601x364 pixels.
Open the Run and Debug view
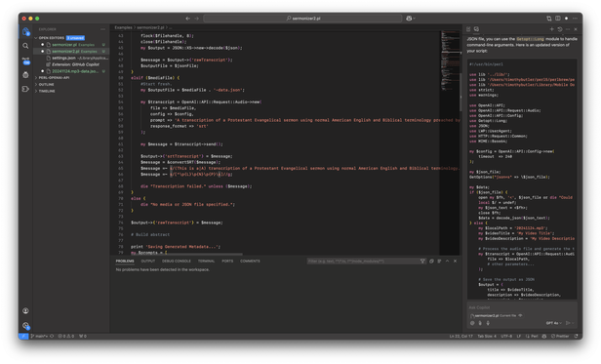coord(25,75)
